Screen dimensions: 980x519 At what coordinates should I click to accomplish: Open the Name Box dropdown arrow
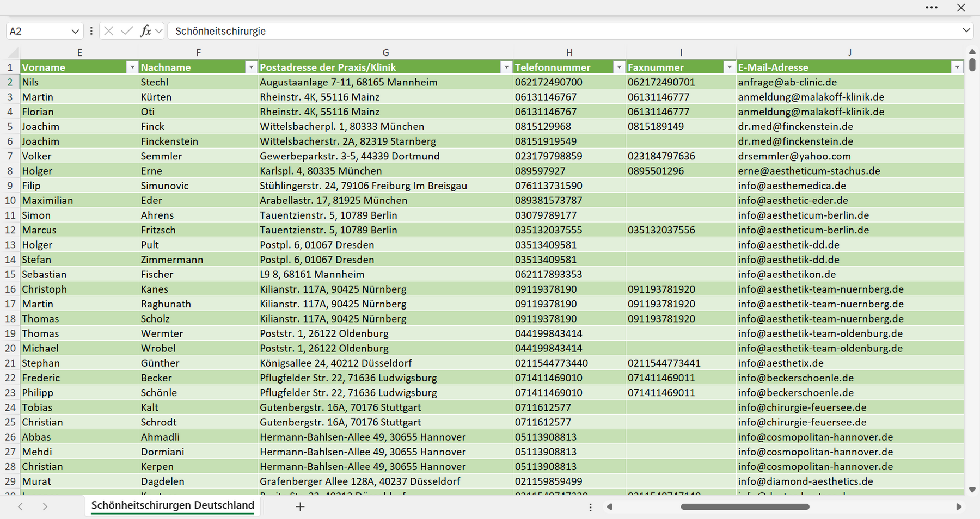75,32
